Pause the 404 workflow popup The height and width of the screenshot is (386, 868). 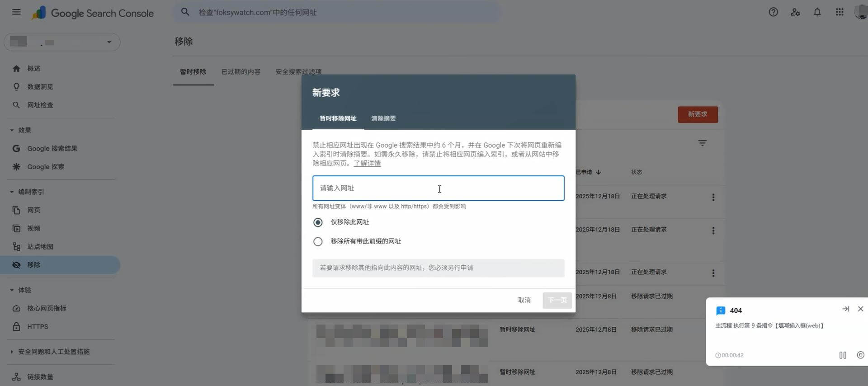pyautogui.click(x=843, y=355)
